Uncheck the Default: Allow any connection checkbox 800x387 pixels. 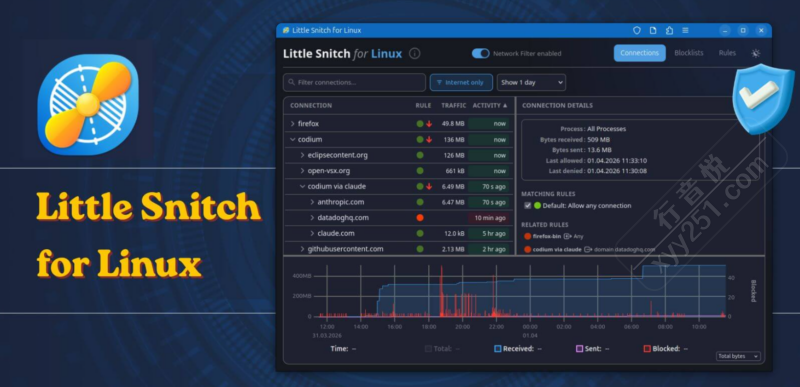click(528, 206)
